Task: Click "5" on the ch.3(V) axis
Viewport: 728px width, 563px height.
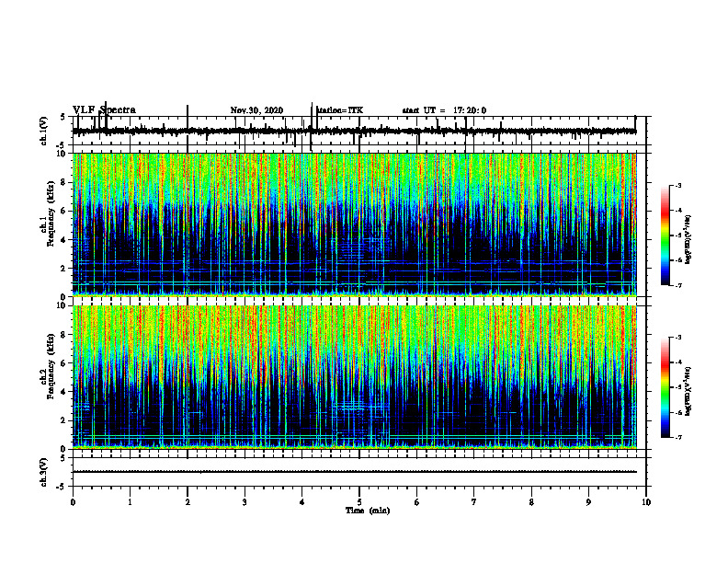Action: click(x=63, y=458)
